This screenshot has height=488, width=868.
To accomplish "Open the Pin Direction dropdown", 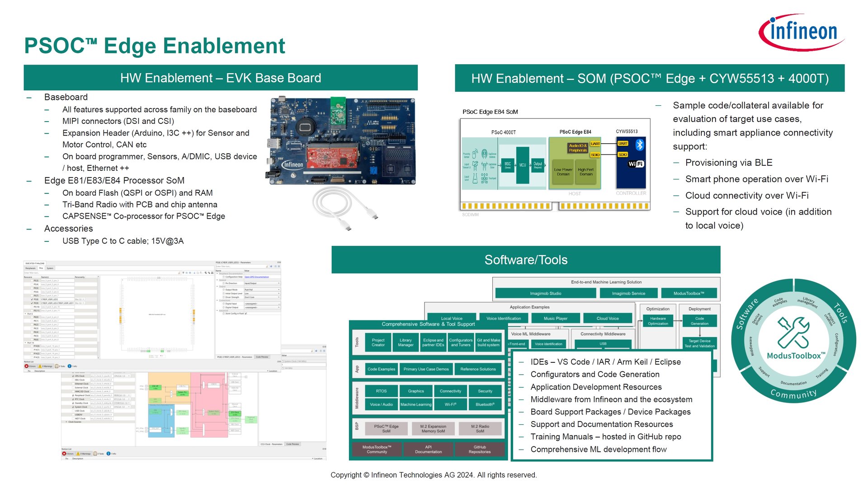I will coord(262,283).
